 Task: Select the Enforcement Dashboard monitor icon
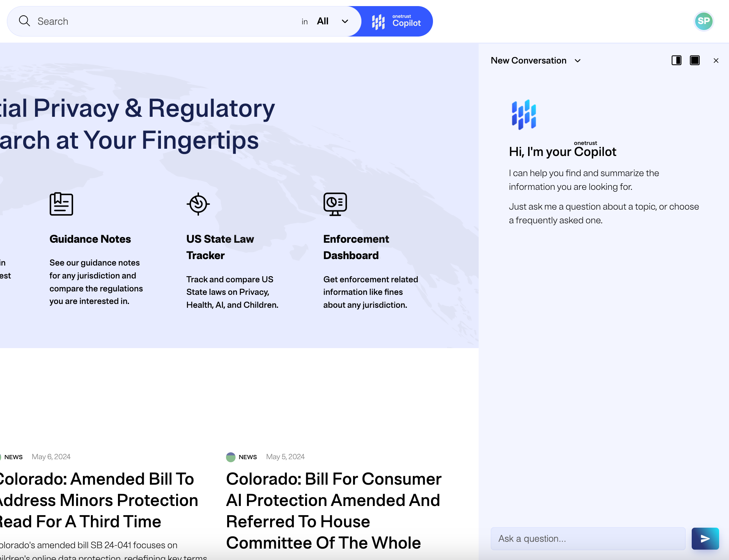tap(335, 204)
